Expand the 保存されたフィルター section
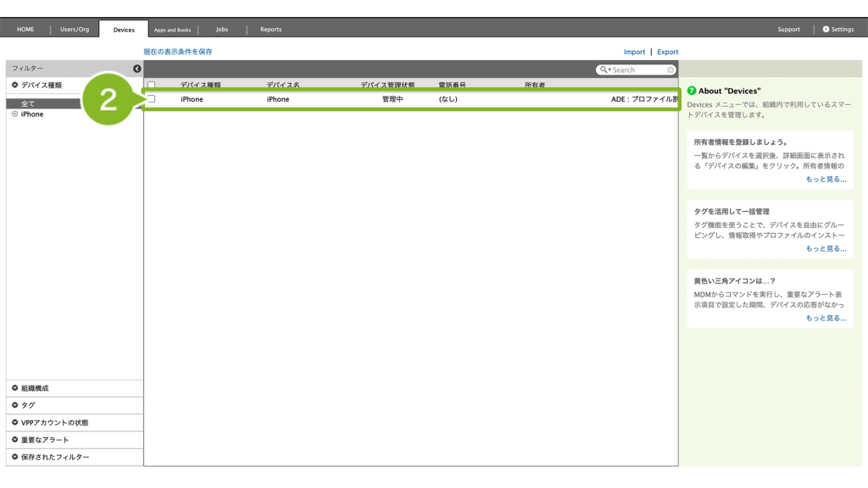868x488 pixels. coord(15,457)
